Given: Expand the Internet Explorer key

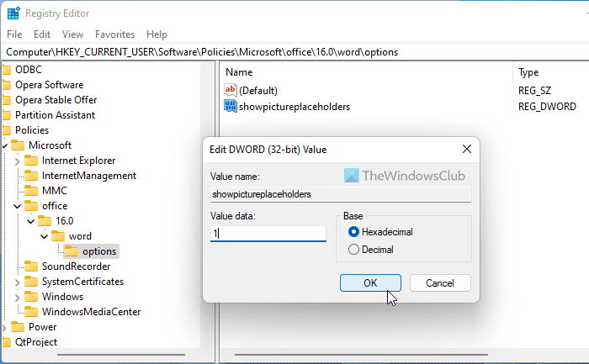Looking at the screenshot, I should pos(18,161).
